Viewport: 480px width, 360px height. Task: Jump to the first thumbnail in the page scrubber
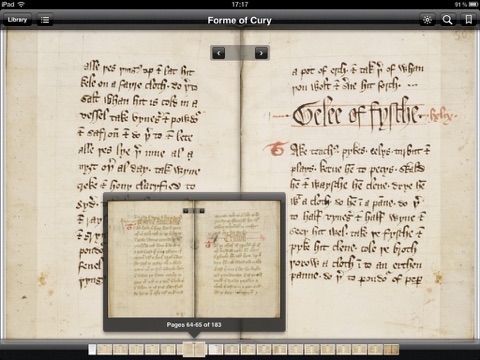[92, 349]
